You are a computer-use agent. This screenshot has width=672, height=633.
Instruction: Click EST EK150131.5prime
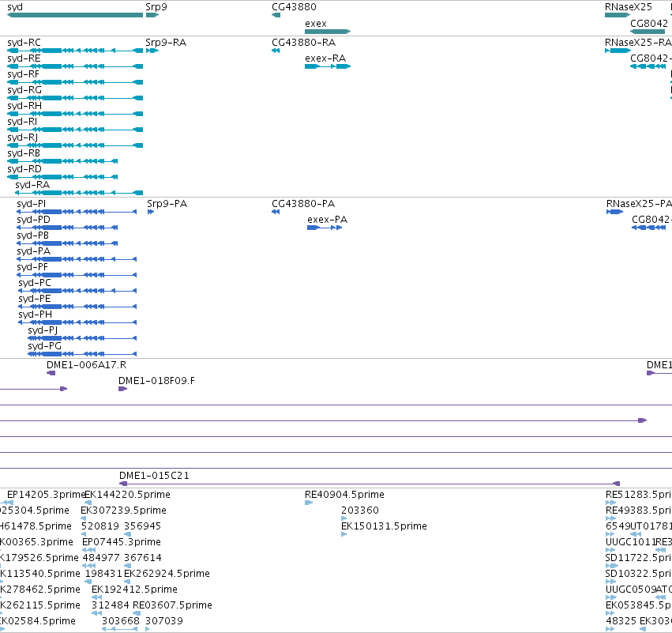pyautogui.click(x=384, y=526)
